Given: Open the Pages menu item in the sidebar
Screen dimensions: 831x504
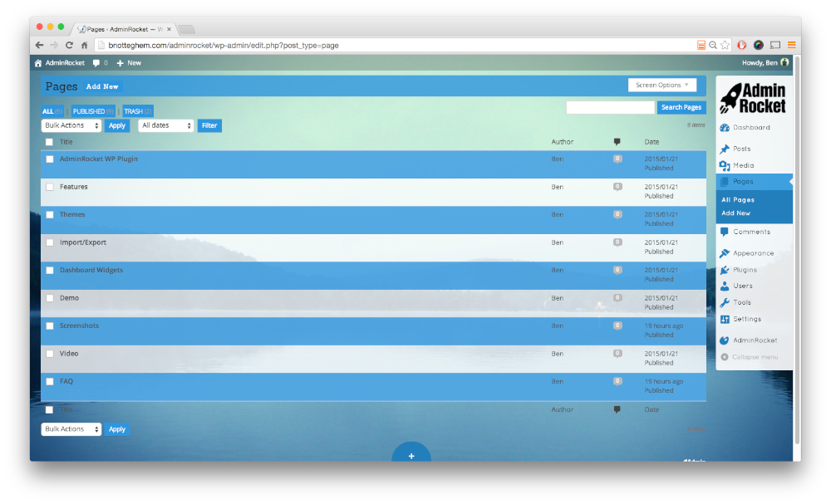Looking at the screenshot, I should click(755, 182).
